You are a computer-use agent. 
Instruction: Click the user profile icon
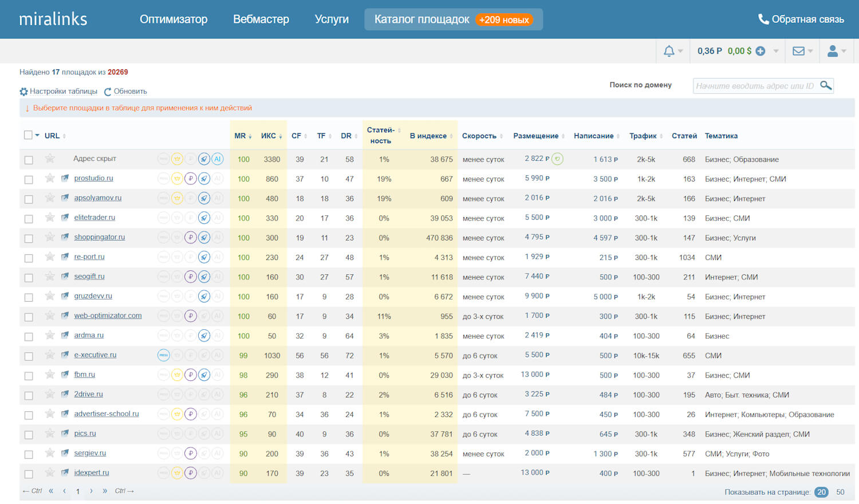[833, 51]
